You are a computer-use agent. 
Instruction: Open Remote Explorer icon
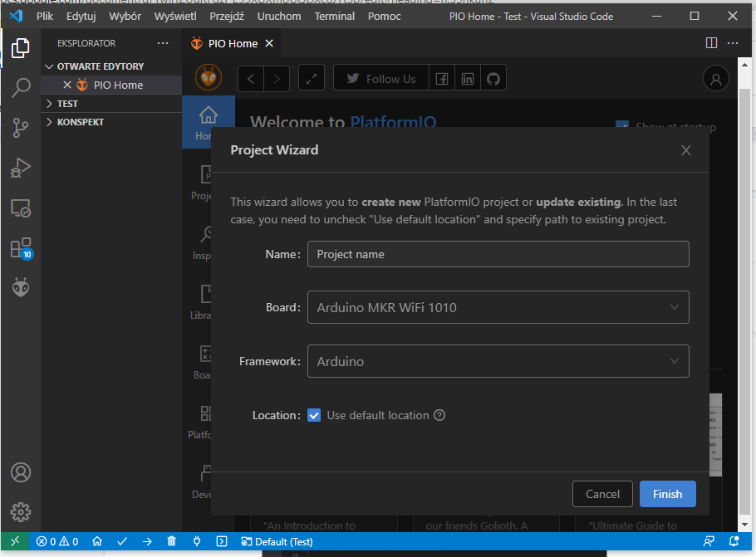(x=20, y=208)
